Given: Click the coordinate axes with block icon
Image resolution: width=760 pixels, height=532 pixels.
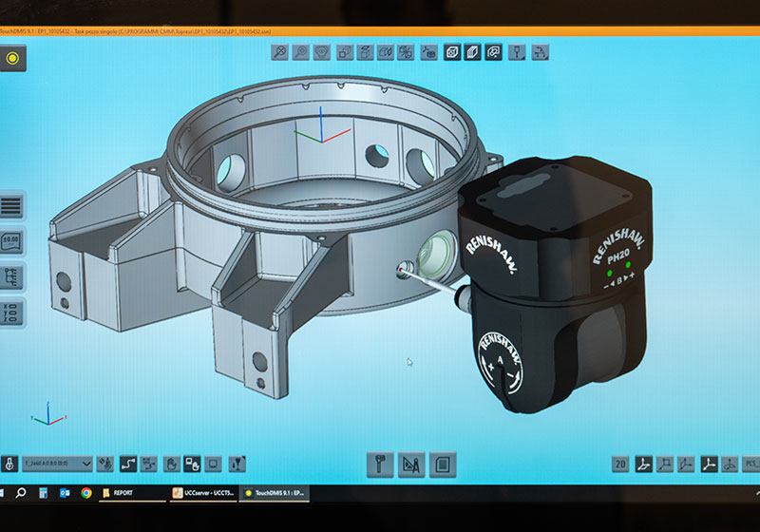Looking at the screenshot, I should [429, 52].
